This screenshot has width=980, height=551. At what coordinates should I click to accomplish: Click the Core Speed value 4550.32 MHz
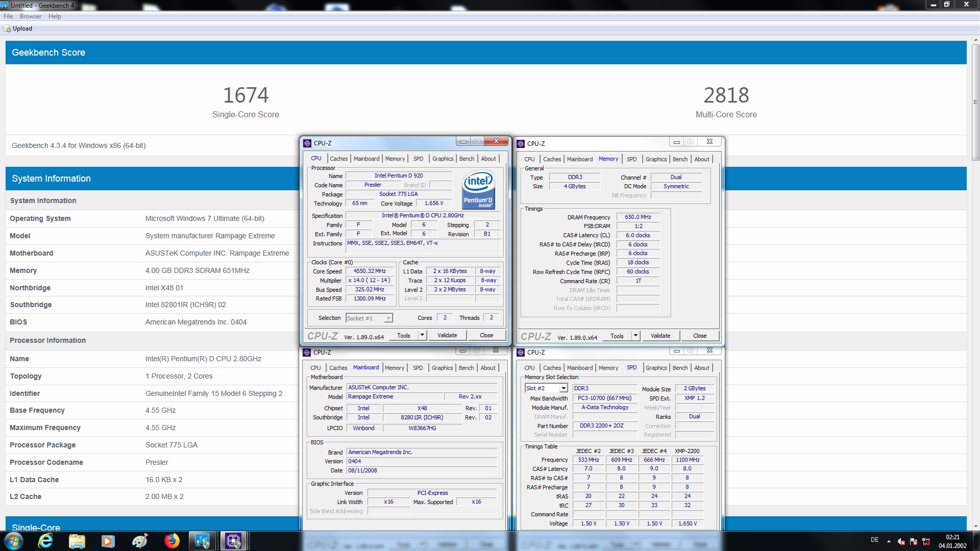(370, 271)
